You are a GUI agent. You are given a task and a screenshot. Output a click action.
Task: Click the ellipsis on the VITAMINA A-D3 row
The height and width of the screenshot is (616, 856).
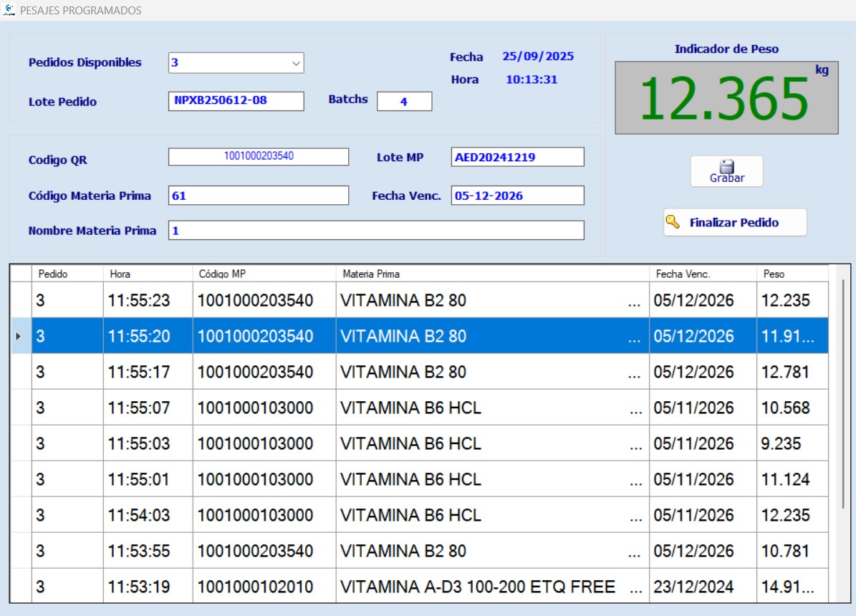pos(634,587)
